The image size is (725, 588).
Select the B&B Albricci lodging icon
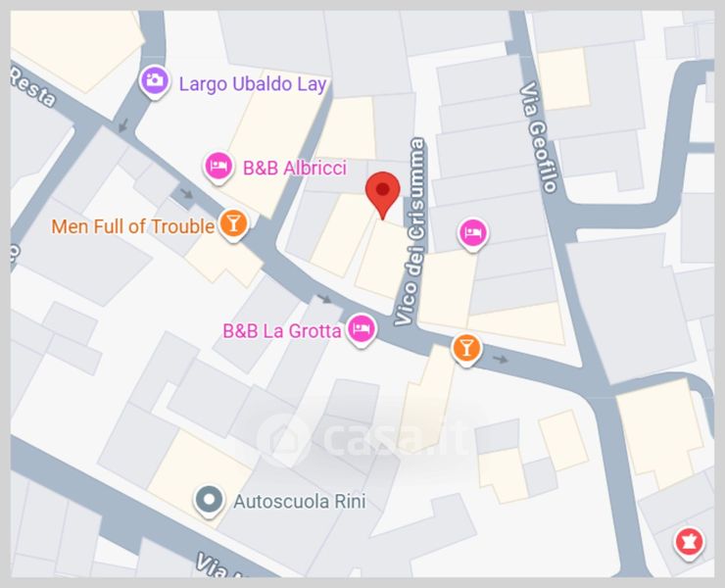[x=218, y=168]
